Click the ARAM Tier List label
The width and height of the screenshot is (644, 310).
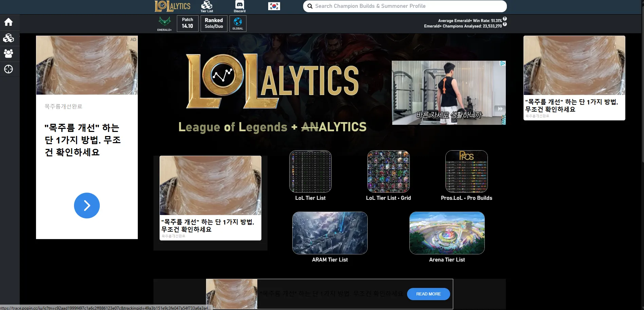coord(330,260)
